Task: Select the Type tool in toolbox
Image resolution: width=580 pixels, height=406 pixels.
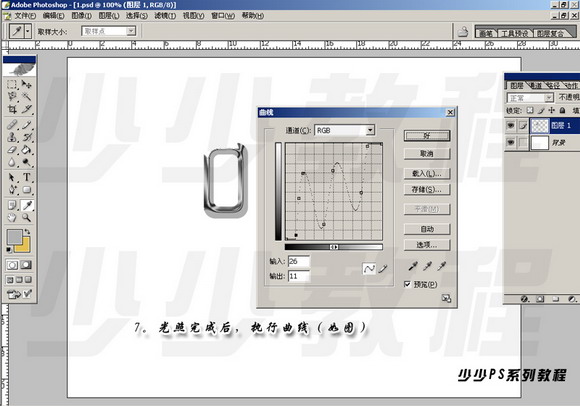Action: 27,177
